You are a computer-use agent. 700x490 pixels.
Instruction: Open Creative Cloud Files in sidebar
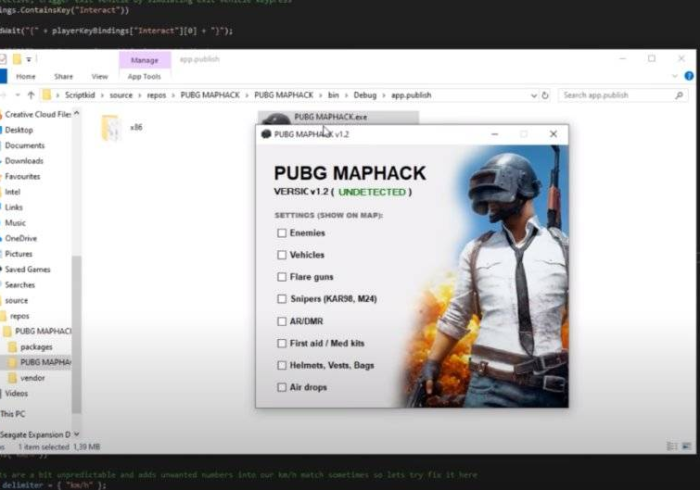click(37, 114)
